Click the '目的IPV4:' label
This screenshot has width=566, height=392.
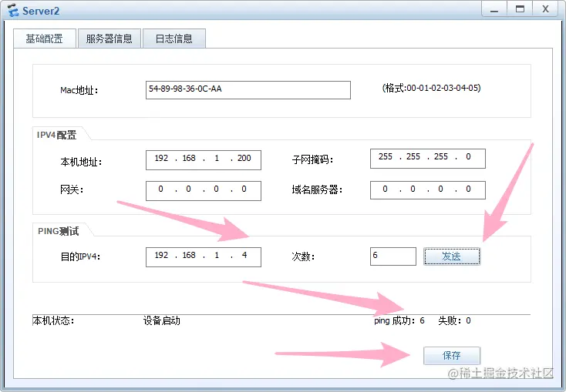pyautogui.click(x=80, y=256)
